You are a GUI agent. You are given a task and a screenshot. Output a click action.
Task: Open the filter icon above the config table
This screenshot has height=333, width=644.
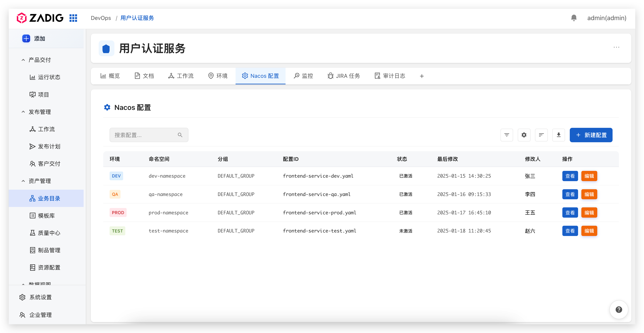click(x=507, y=135)
